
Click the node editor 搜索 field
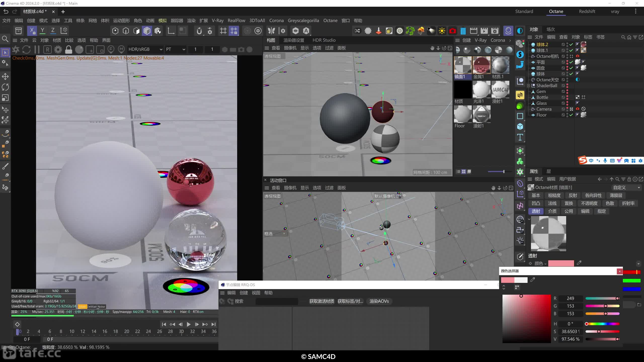click(276, 301)
